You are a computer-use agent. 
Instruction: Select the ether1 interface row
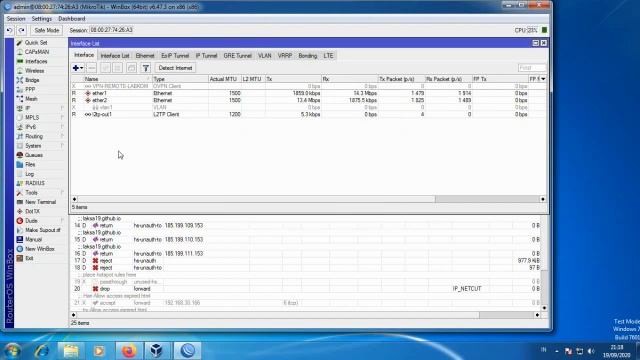coord(309,93)
